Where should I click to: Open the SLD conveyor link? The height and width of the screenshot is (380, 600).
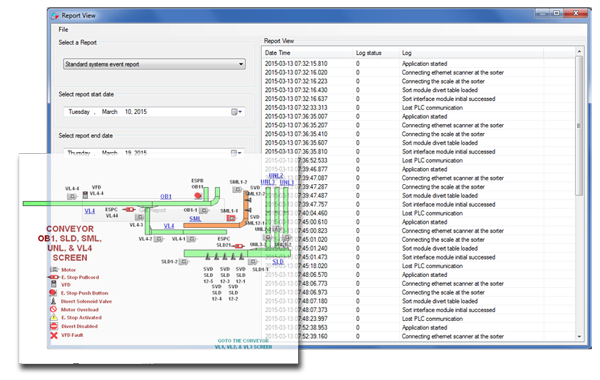click(278, 262)
